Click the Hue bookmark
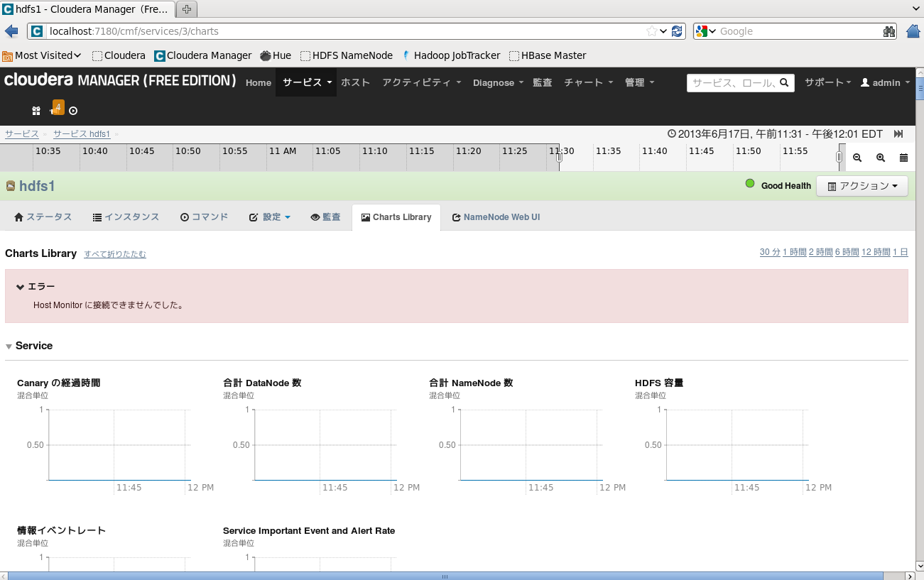The height and width of the screenshot is (580, 924). [x=276, y=55]
